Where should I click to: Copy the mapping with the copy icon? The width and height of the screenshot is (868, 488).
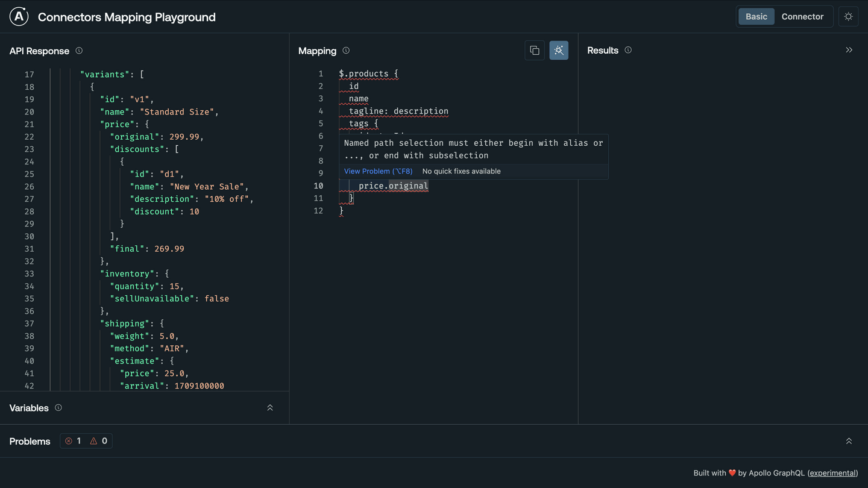click(x=535, y=51)
